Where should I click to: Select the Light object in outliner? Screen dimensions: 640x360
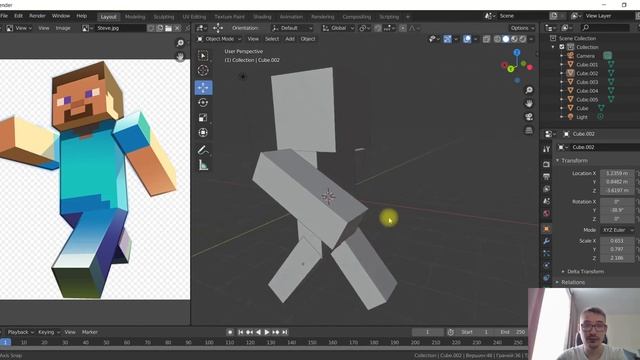point(582,117)
